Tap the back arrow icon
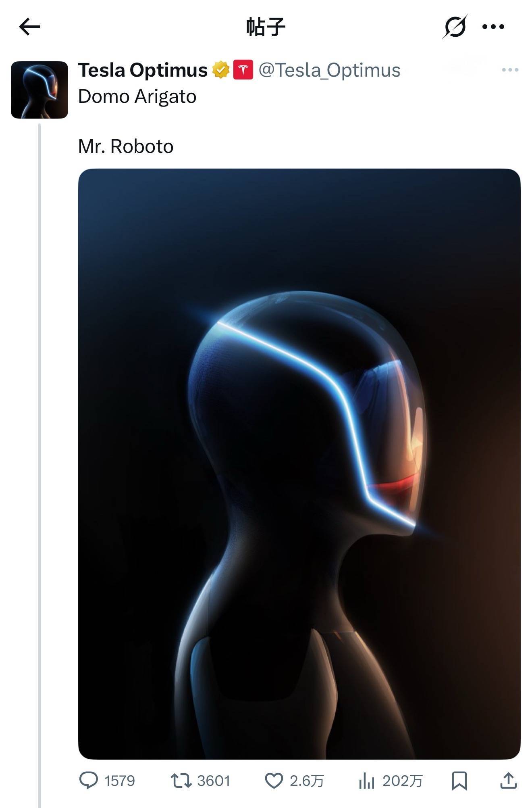This screenshot has height=808, width=532. pos(29,27)
